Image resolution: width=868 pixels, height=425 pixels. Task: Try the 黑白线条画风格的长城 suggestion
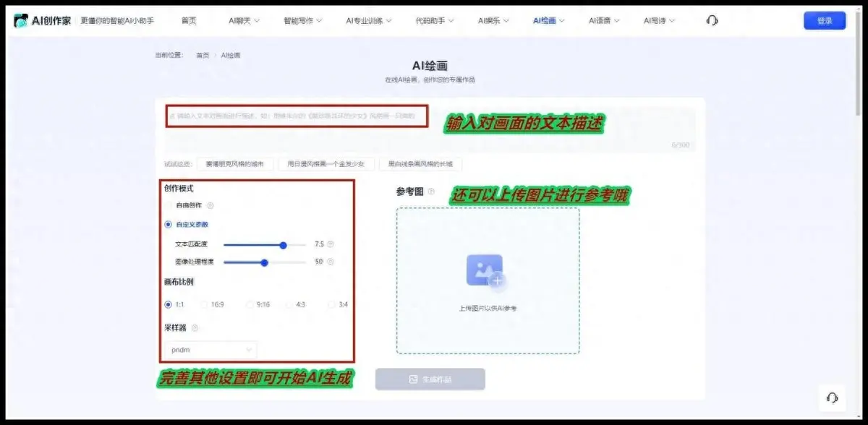tap(420, 165)
